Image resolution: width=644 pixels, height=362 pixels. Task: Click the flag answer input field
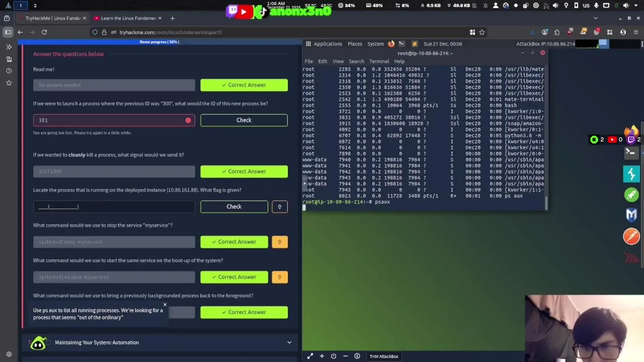pos(114,207)
